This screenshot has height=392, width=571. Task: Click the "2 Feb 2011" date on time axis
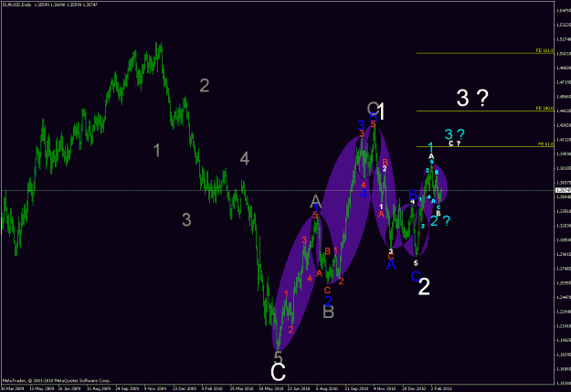pos(441,388)
